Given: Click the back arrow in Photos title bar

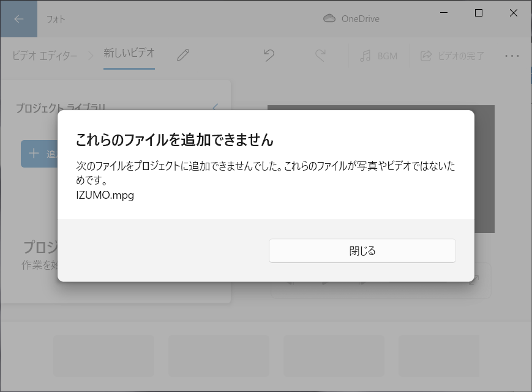Looking at the screenshot, I should pyautogui.click(x=18, y=18).
